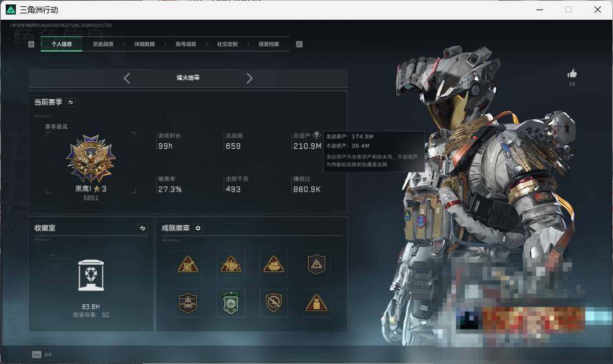Screen dimensions: 613x364
Task: Select the shield badge with crossed-out rifle
Action: (x=273, y=303)
